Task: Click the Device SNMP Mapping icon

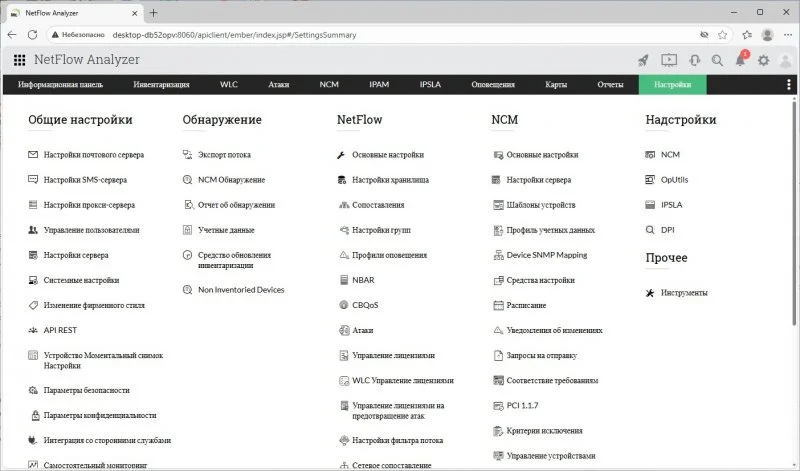Action: [x=498, y=255]
